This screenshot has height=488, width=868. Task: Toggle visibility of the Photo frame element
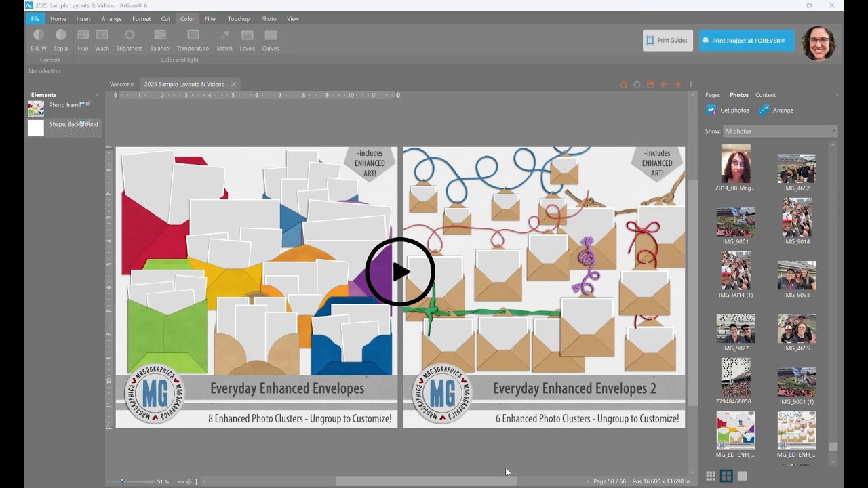(x=81, y=104)
